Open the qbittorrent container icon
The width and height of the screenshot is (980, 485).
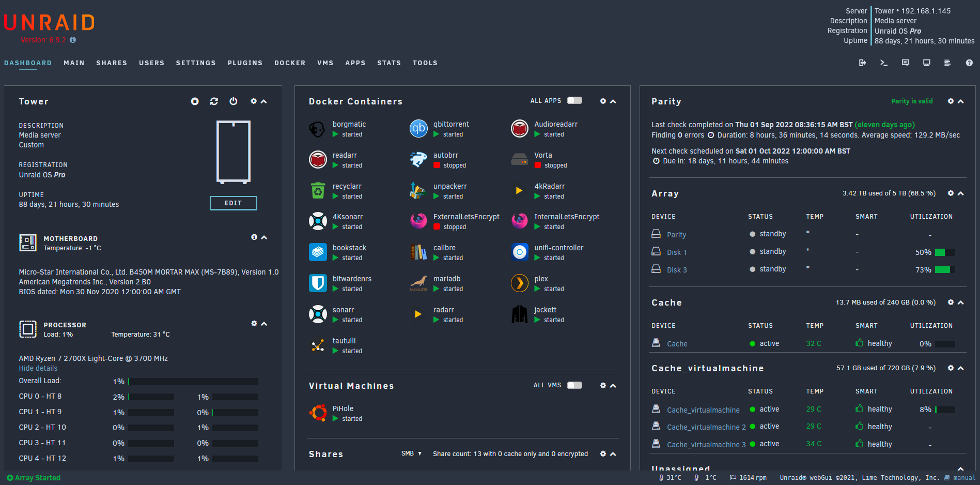click(418, 129)
